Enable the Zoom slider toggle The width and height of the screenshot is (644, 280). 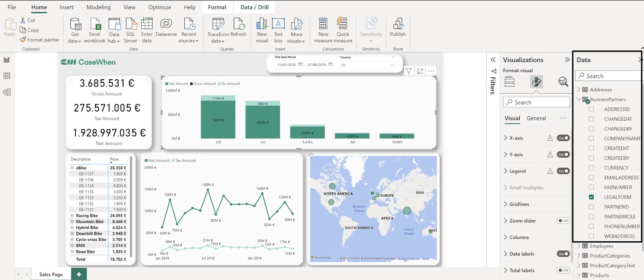(563, 221)
